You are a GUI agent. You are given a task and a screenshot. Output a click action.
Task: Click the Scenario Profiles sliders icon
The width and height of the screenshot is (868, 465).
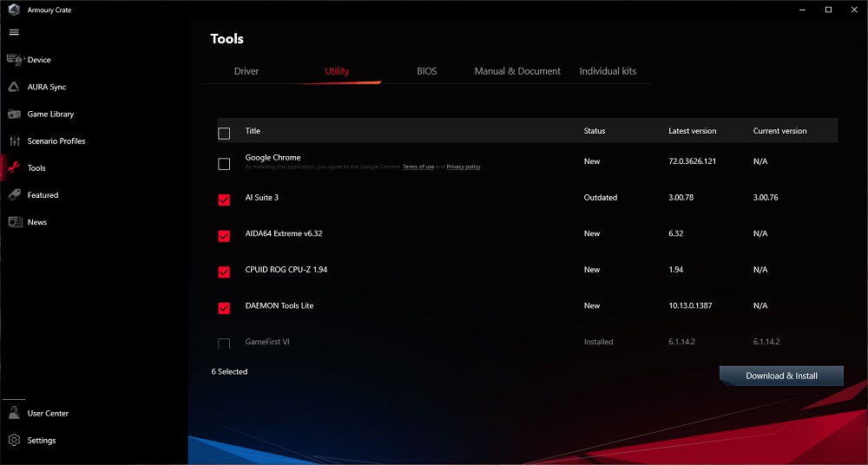point(15,141)
